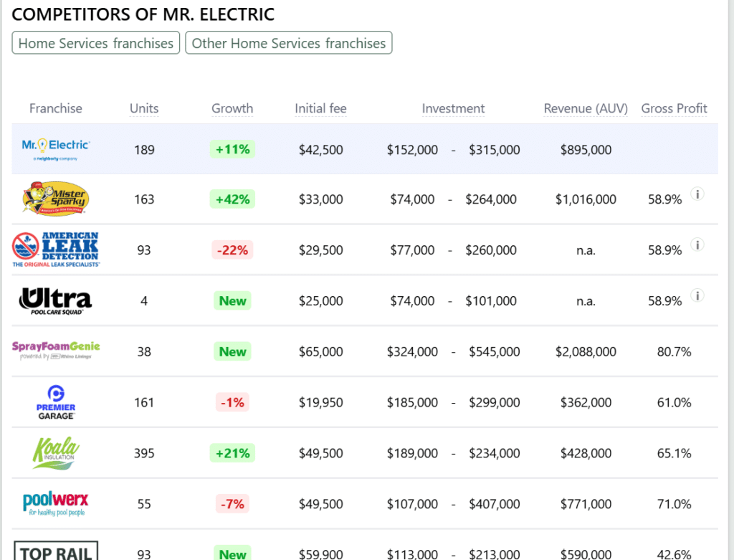This screenshot has height=560, width=734.
Task: Open the SprayFoamGenie logo
Action: [x=56, y=351]
